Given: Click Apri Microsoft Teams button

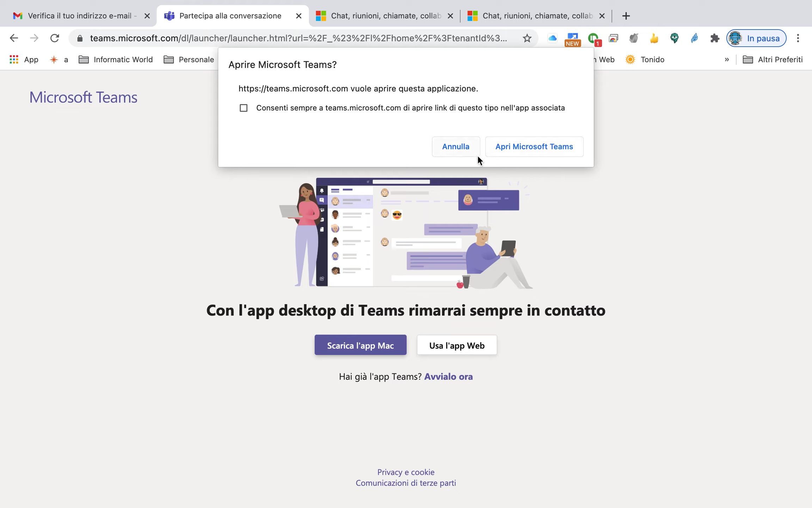Looking at the screenshot, I should pos(534,147).
